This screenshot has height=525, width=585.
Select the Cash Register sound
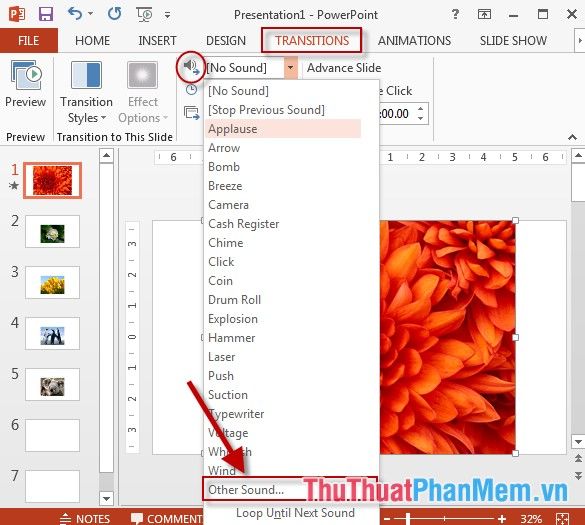click(283, 224)
